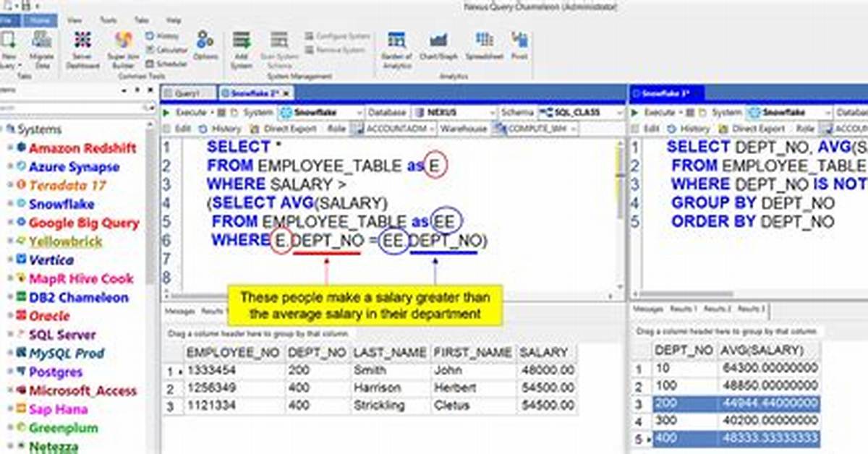Click Direct Export in the Snowflake 2 toolbar
Image resolution: width=868 pixels, height=454 pixels.
pyautogui.click(x=284, y=129)
